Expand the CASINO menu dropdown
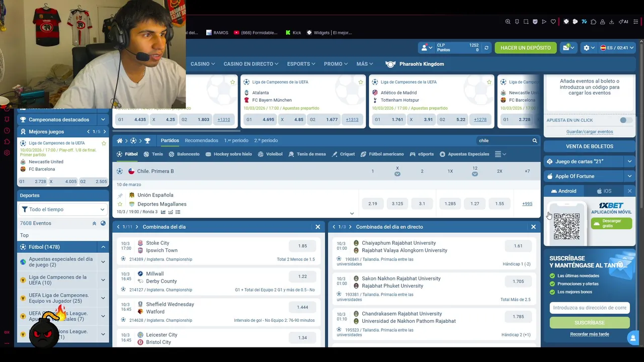 click(203, 64)
